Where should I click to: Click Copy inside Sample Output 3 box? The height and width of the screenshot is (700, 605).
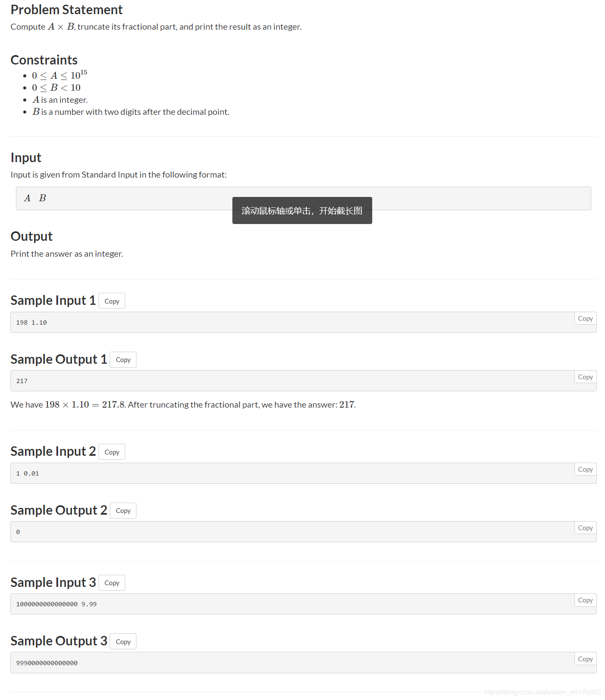click(x=585, y=659)
